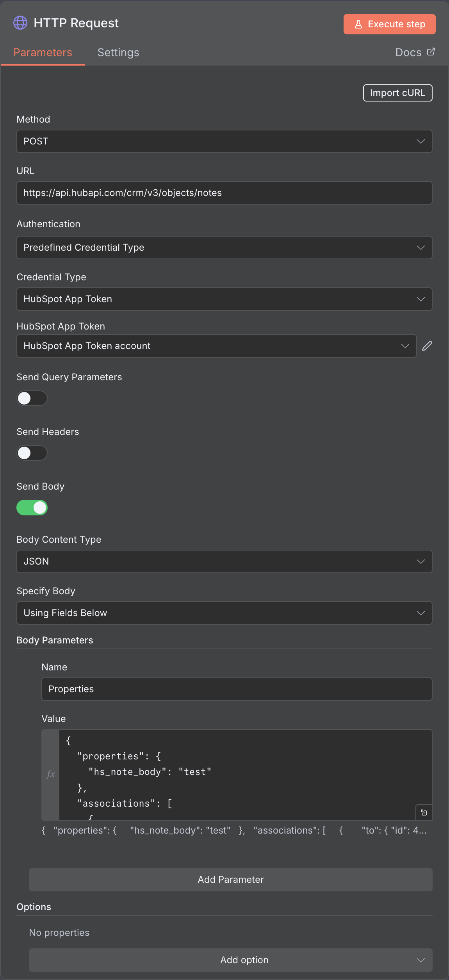Edit the HubSpot App Token credential pencil icon
This screenshot has width=449, height=980.
click(427, 346)
